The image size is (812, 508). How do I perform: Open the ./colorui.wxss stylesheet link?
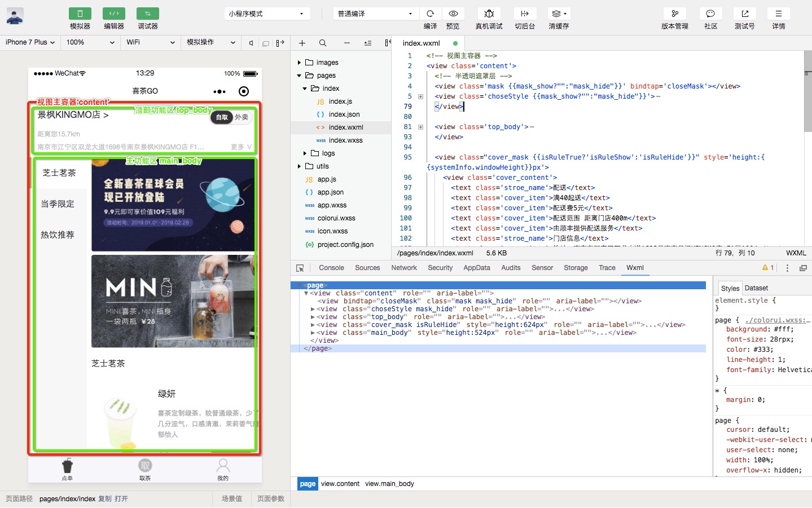click(x=778, y=320)
